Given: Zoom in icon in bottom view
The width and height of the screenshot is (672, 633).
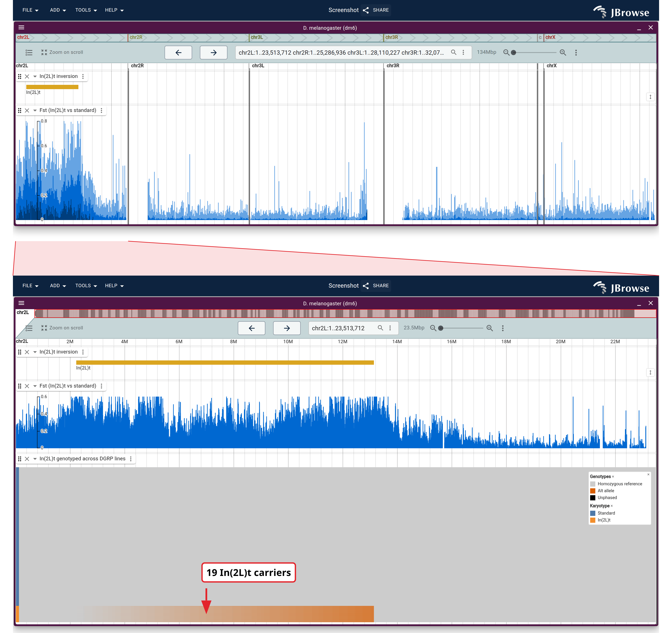Looking at the screenshot, I should 490,328.
